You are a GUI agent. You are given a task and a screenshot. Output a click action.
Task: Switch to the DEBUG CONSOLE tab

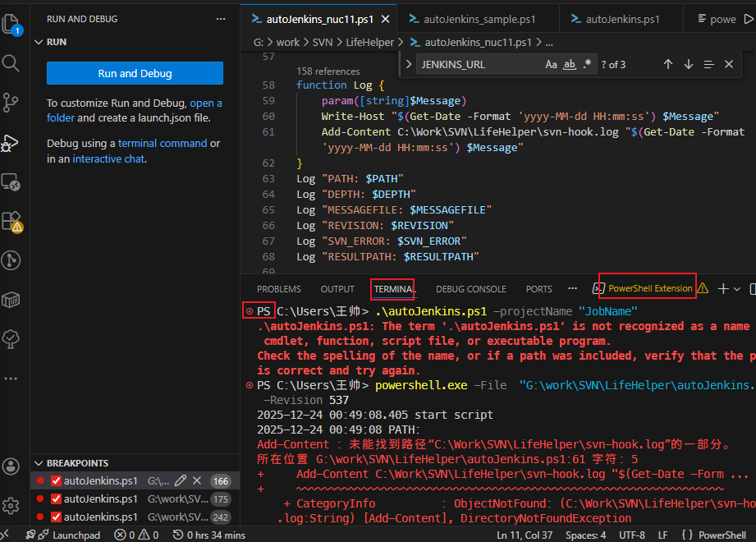pyautogui.click(x=470, y=288)
